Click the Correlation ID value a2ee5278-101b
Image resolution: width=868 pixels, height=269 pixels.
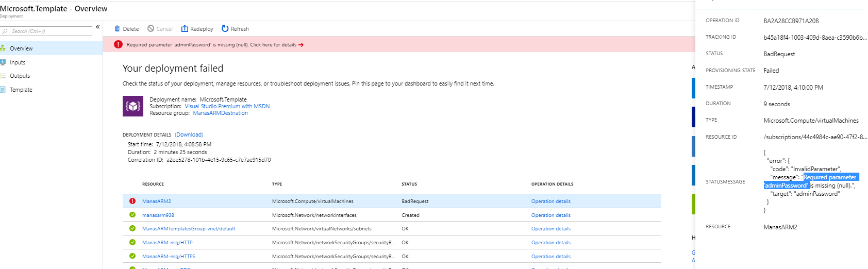[x=219, y=160]
